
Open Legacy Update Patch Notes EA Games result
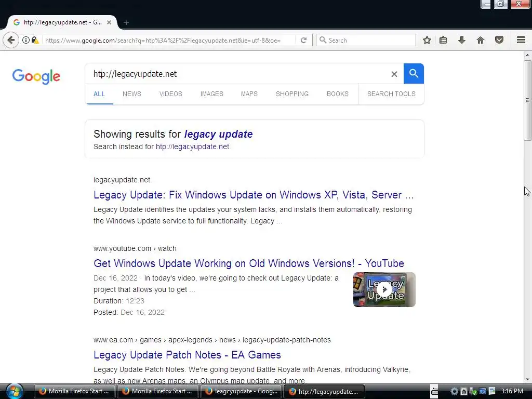click(187, 355)
